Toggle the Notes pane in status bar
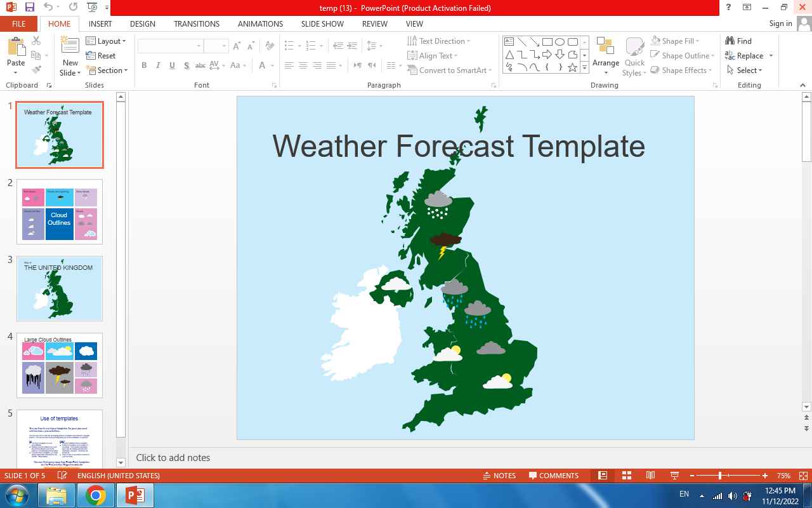 (x=499, y=476)
